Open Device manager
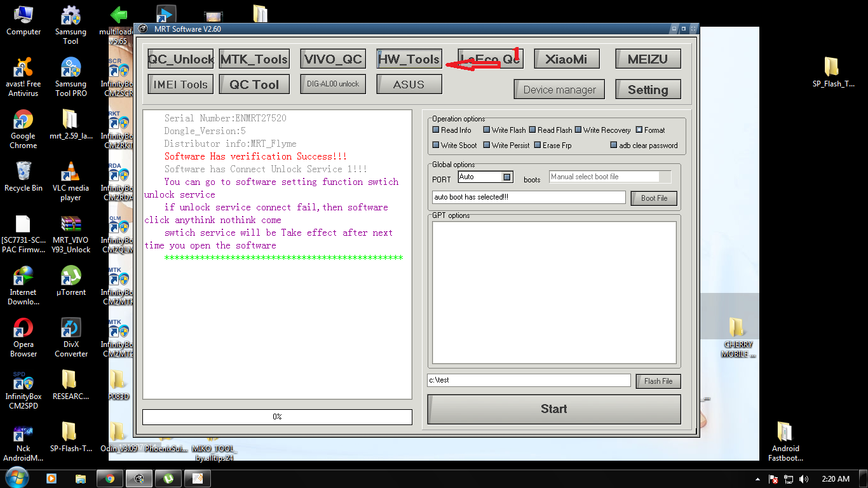Image resolution: width=868 pixels, height=488 pixels. coord(560,90)
